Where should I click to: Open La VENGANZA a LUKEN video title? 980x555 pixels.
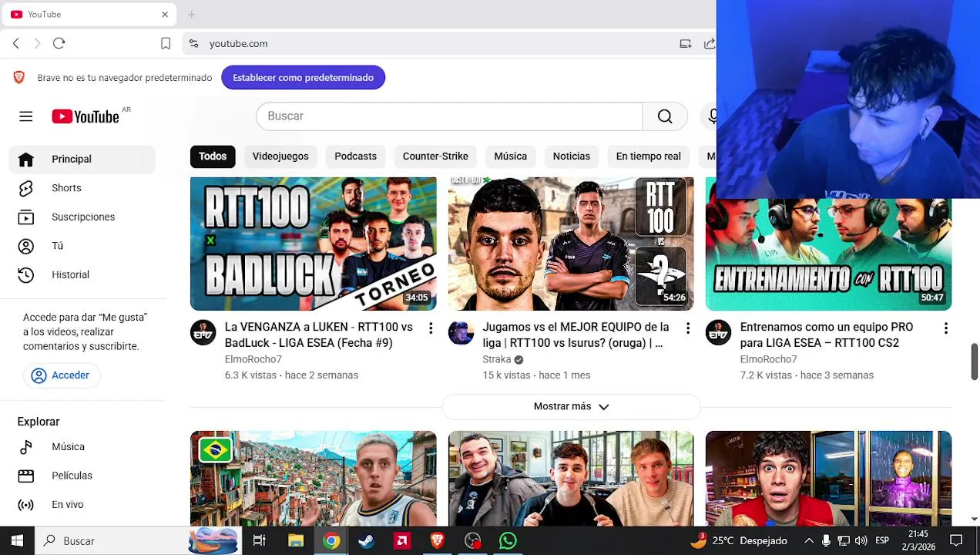tap(318, 335)
